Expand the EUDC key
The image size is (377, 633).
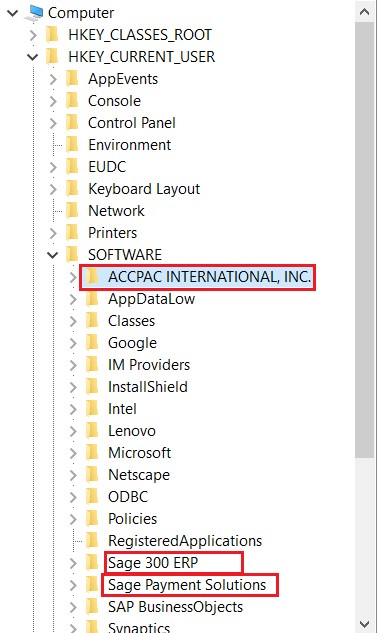click(53, 167)
